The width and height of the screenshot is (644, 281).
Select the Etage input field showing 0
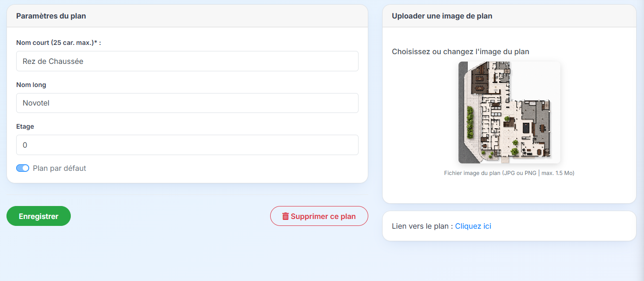187,145
